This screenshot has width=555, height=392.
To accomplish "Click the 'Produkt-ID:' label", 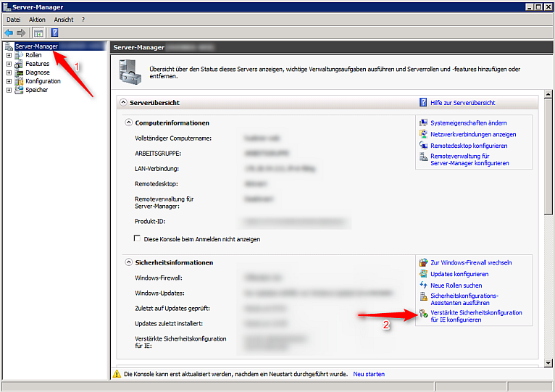I will [150, 221].
